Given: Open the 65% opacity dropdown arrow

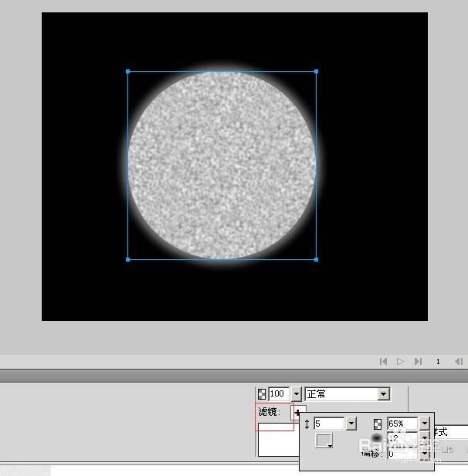Looking at the screenshot, I should [x=424, y=424].
